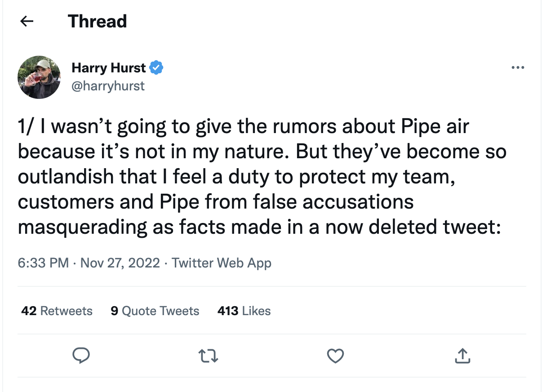Open the Harry Hurst display name link

108,68
